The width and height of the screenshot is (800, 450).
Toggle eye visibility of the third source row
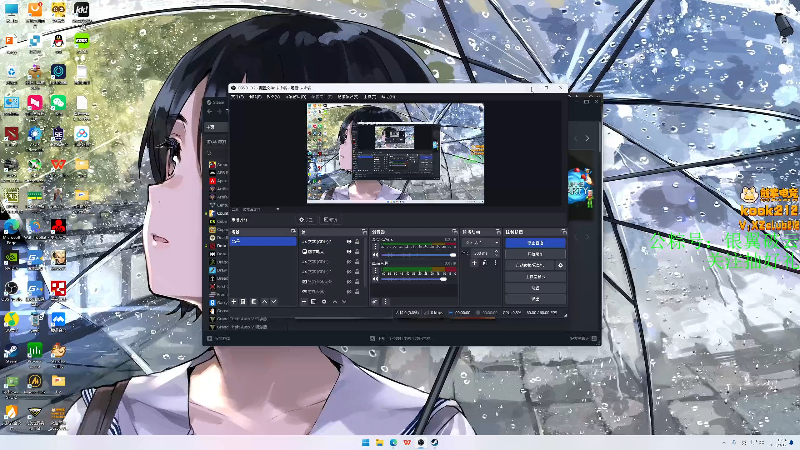[349, 262]
